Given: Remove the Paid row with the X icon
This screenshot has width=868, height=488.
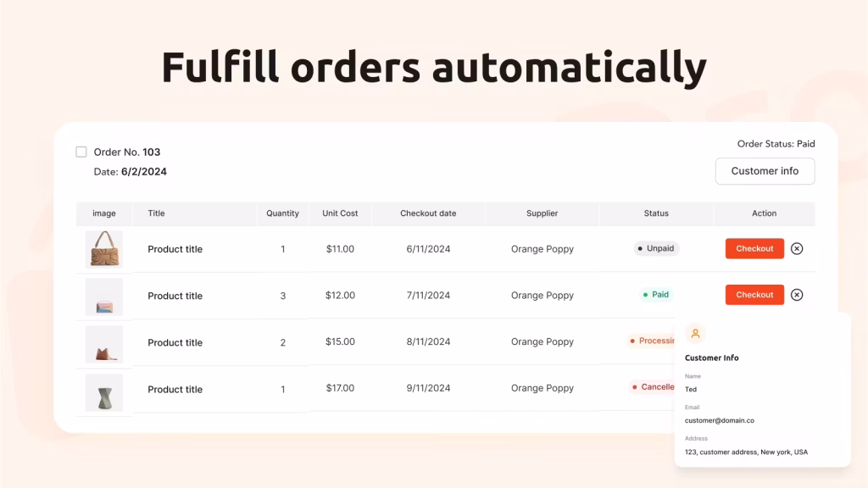Looking at the screenshot, I should click(x=797, y=295).
